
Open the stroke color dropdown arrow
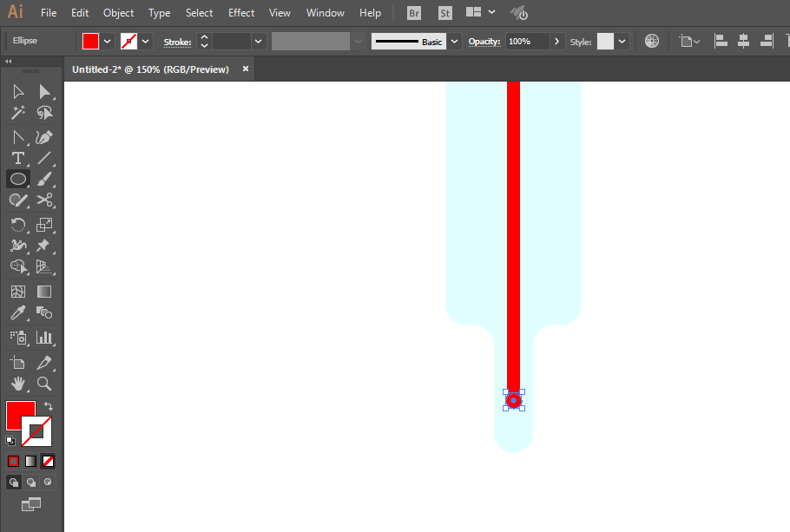click(x=146, y=42)
